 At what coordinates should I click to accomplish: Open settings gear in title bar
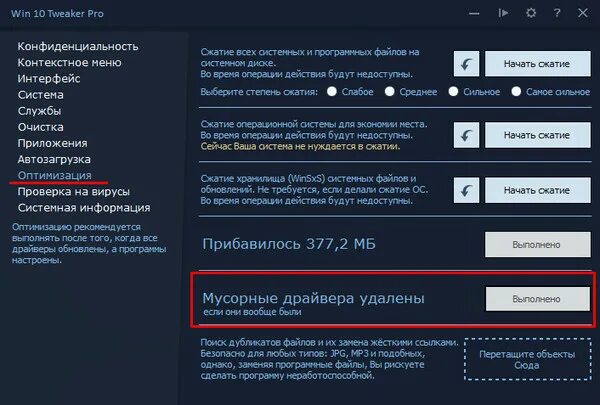click(x=531, y=13)
